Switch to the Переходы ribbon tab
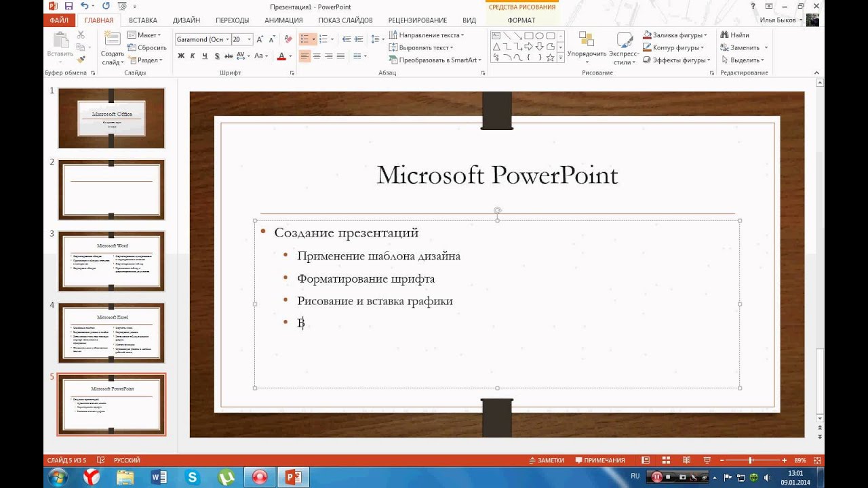868x488 pixels. pyautogui.click(x=233, y=20)
